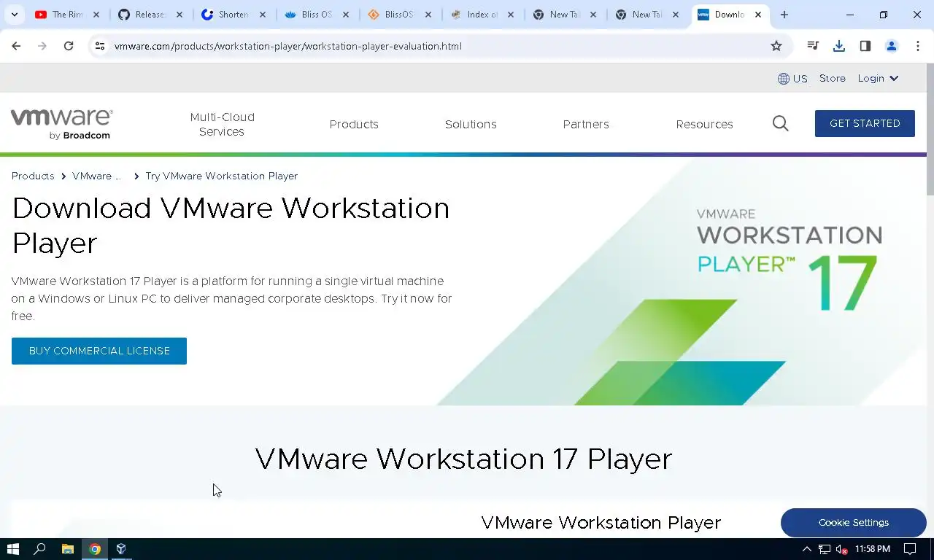934x560 pixels.
Task: Click the taskbar clock 11:58 PM
Action: click(873, 549)
